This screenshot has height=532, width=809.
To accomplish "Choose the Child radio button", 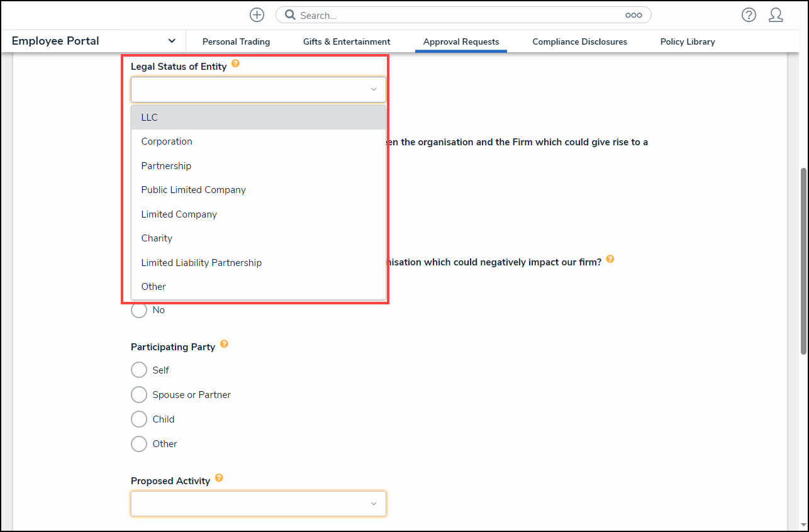I will (139, 419).
